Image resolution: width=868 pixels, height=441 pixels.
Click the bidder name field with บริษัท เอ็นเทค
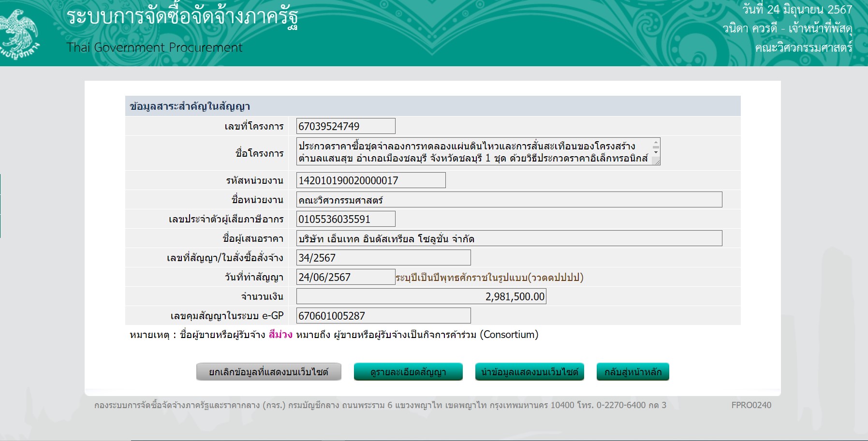click(x=509, y=238)
